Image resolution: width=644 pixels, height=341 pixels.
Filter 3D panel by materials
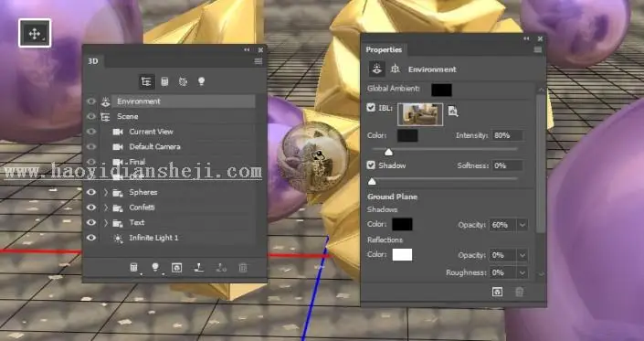(x=184, y=81)
